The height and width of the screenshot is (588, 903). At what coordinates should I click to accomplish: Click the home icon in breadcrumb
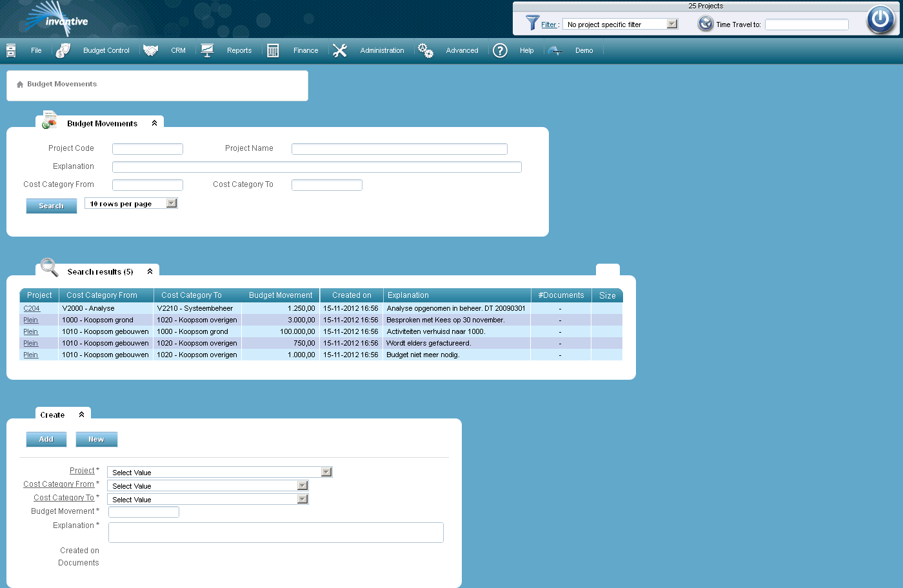click(x=20, y=84)
